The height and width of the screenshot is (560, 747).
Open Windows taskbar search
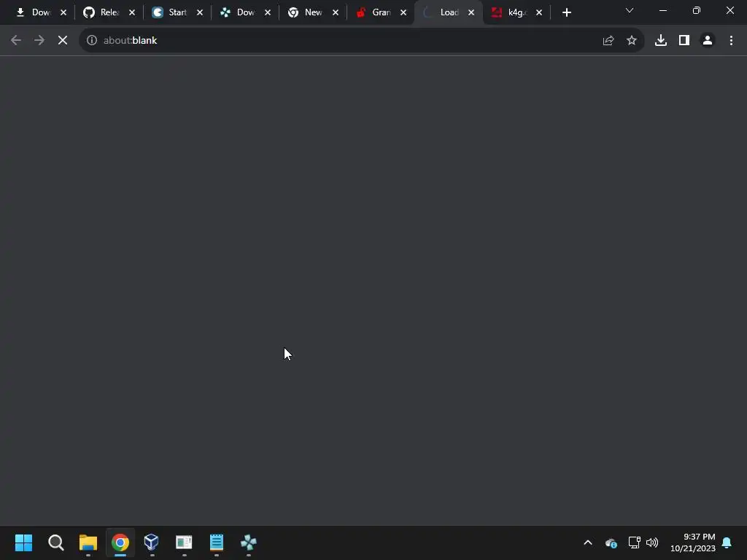tap(55, 542)
